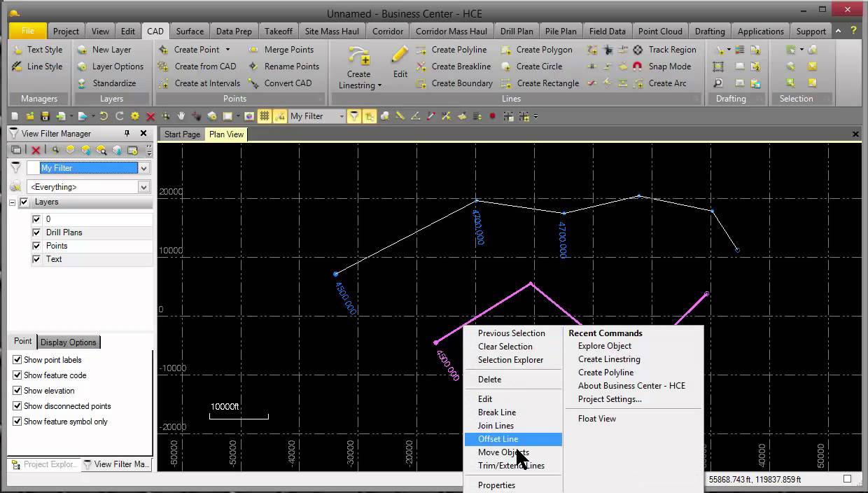Click the Layer Options button
Image resolution: width=868 pixels, height=493 pixels.
[110, 67]
